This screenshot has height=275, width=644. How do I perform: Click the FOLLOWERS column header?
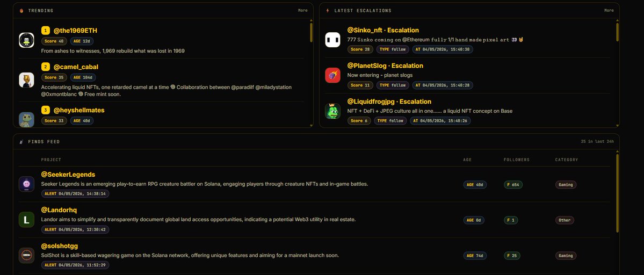coord(517,160)
